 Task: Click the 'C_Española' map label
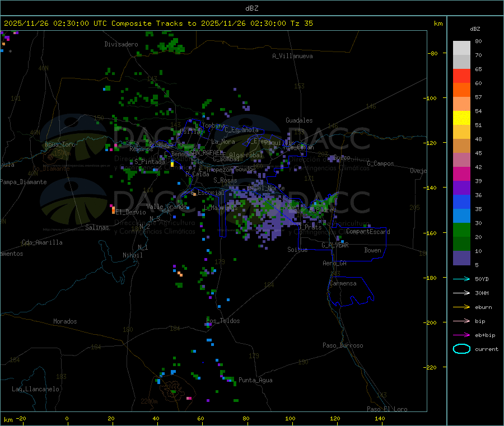(241, 130)
